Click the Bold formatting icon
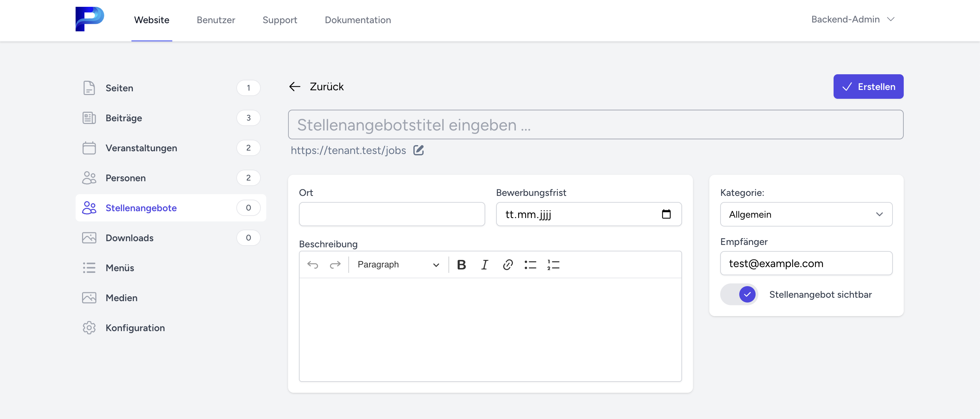This screenshot has height=419, width=980. click(x=461, y=264)
